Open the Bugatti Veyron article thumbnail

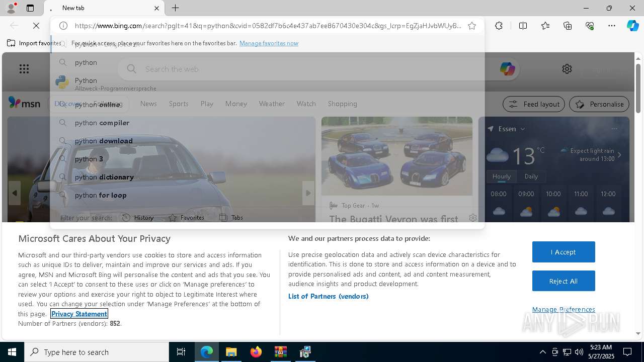(397, 156)
